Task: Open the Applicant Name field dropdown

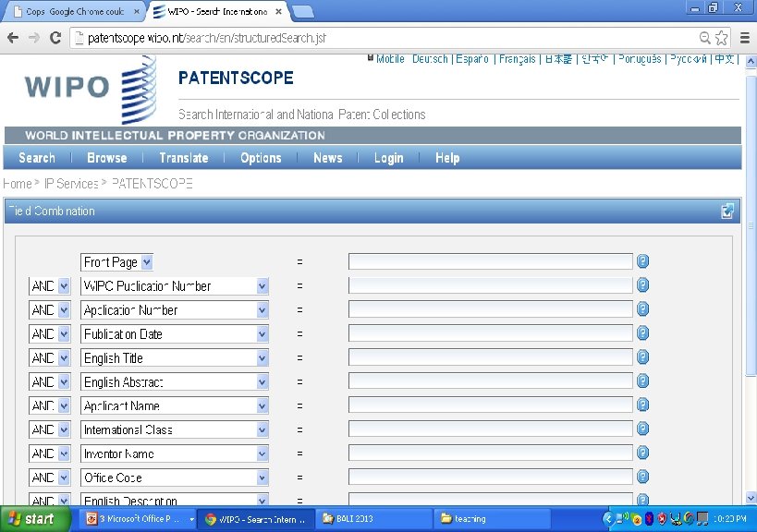Action: (x=175, y=405)
